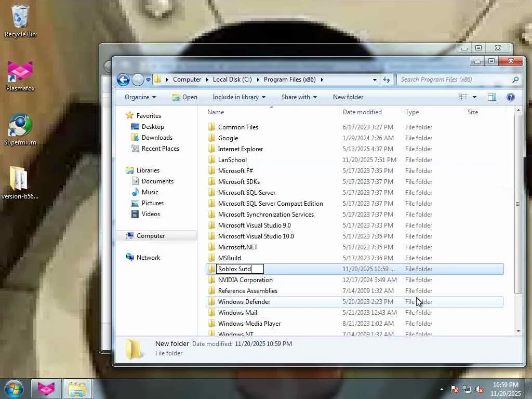Change view with the view icon

point(463,97)
